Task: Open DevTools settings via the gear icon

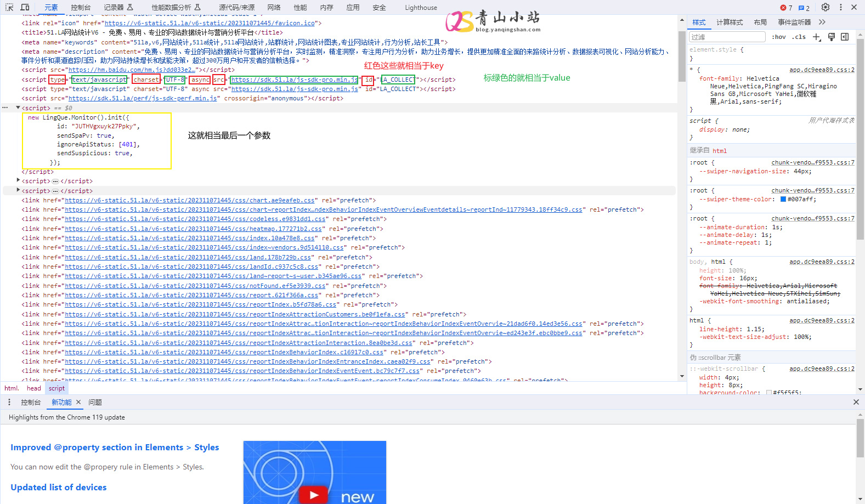Action: (826, 7)
